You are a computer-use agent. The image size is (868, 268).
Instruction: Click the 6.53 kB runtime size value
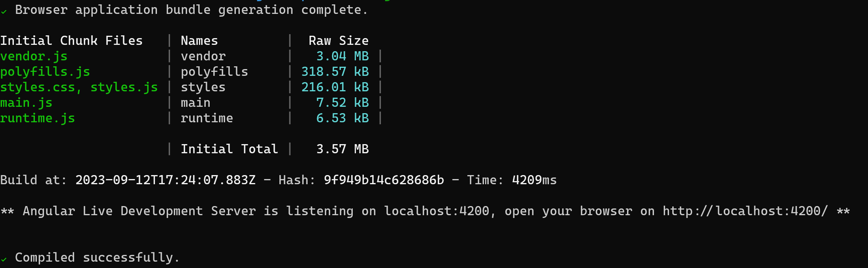342,118
